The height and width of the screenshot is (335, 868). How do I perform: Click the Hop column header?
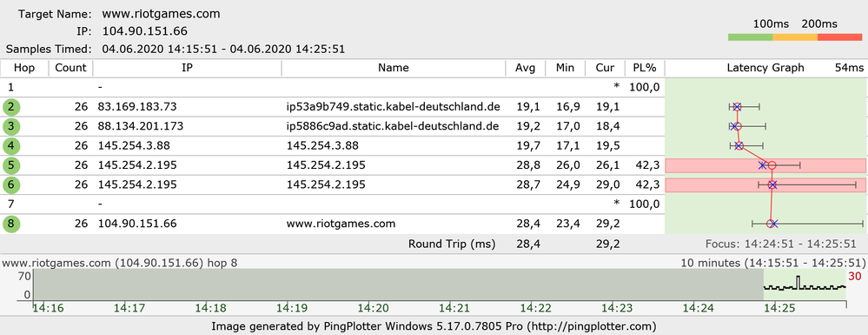point(24,68)
